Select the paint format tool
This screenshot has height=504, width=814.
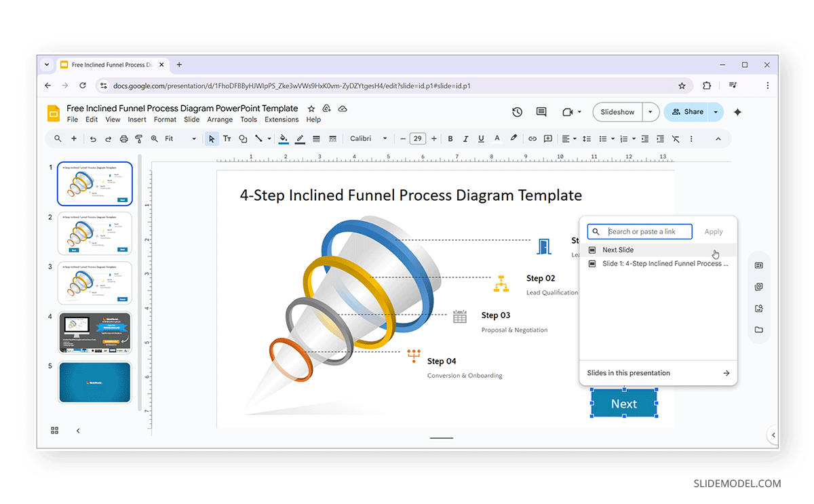pos(138,138)
